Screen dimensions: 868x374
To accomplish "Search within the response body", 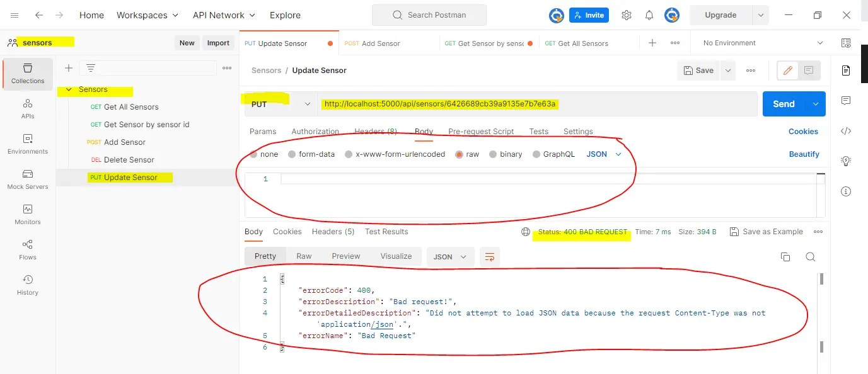I will tap(811, 256).
